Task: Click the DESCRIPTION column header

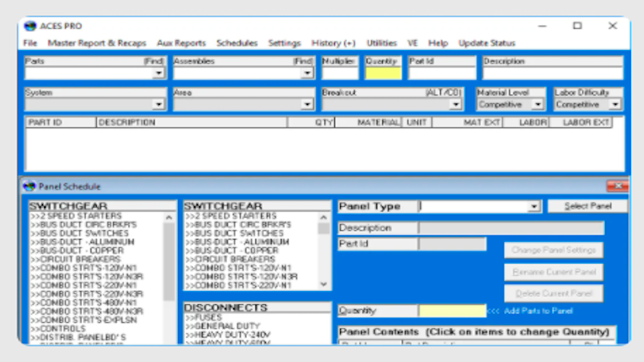Action: click(192, 122)
